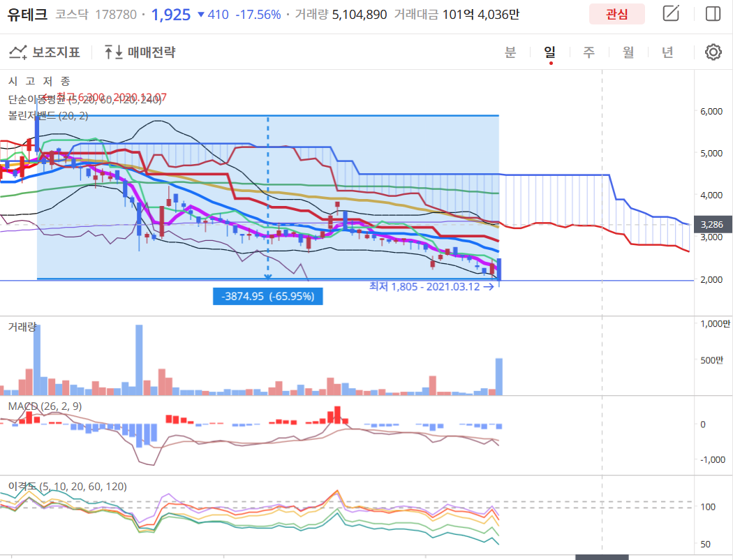
Task: Click the 최저 1,805 - 2021.03.12 marker
Action: click(431, 286)
